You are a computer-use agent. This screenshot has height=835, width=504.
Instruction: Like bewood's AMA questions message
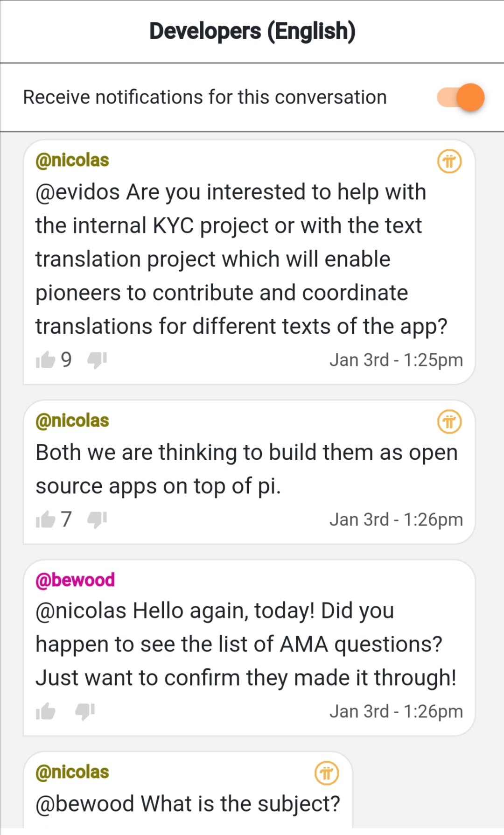[x=46, y=711]
